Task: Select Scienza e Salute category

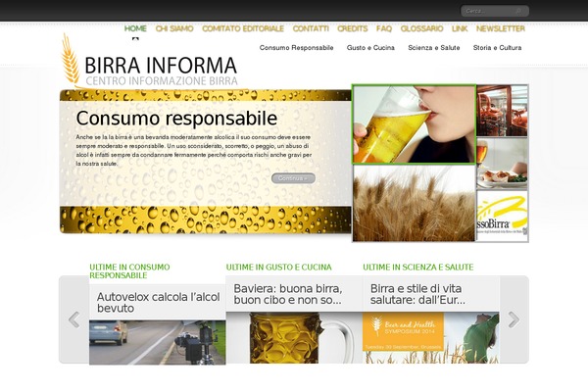Action: coord(434,48)
